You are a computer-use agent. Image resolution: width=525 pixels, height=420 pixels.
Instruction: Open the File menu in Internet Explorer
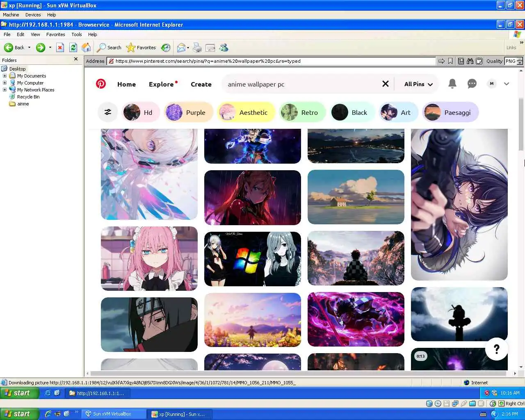7,34
